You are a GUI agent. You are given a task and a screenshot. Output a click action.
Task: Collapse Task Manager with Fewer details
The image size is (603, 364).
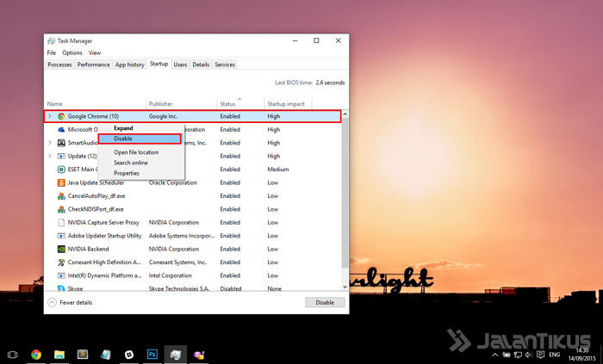click(70, 303)
